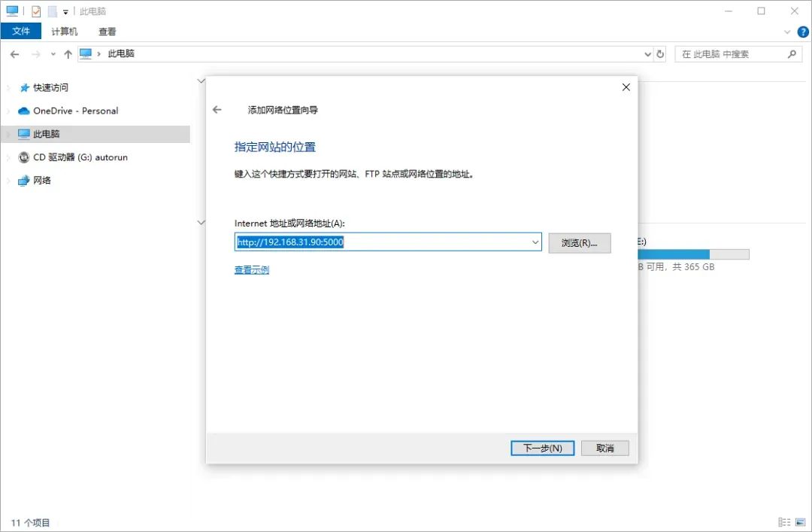Click the 浏览(R)... button
812x532 pixels.
[x=580, y=242]
